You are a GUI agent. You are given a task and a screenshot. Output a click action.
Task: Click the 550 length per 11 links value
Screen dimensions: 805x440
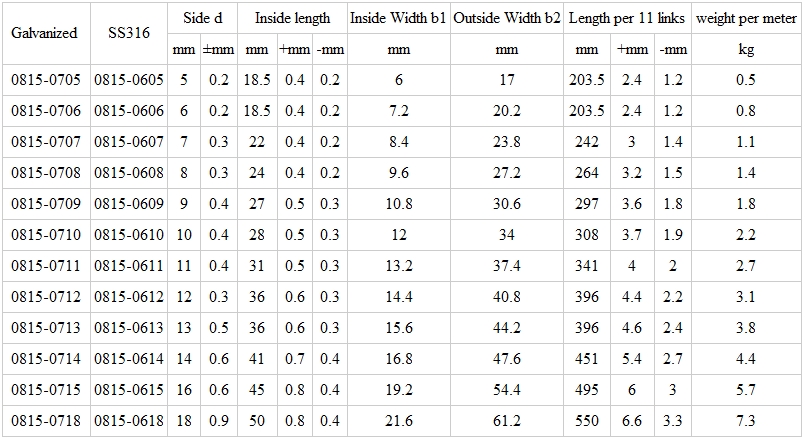pos(587,421)
